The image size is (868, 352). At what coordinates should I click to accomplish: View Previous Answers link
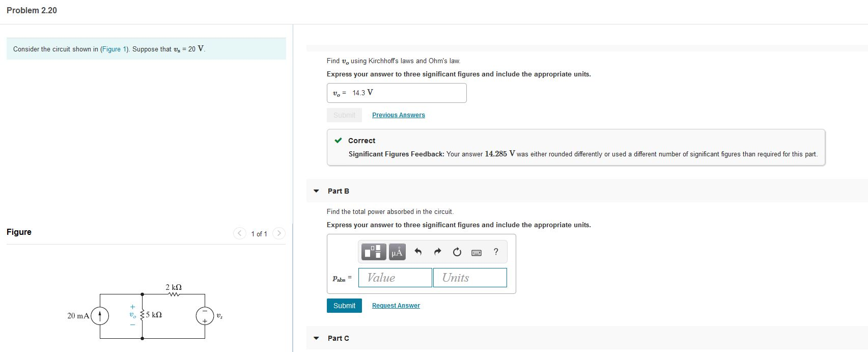click(x=399, y=115)
